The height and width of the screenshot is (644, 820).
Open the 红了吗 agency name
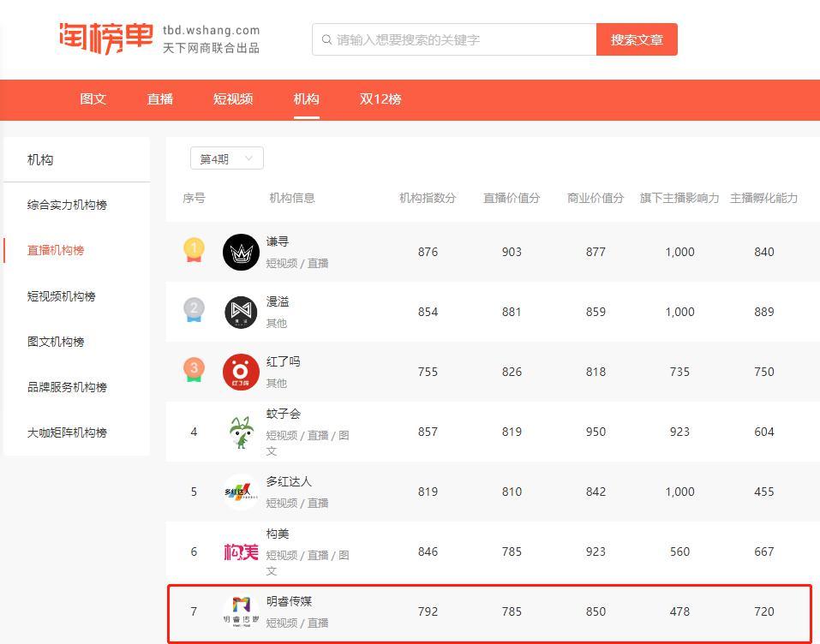[x=284, y=361]
